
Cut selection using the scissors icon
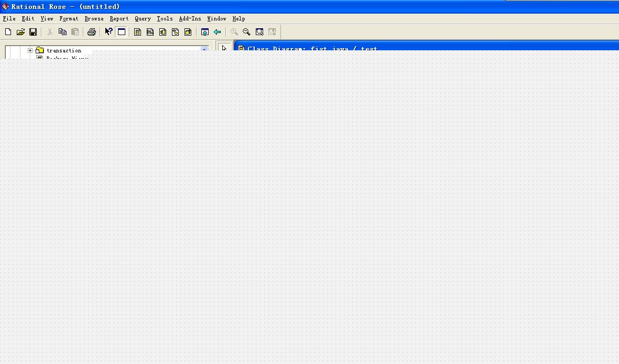click(50, 32)
